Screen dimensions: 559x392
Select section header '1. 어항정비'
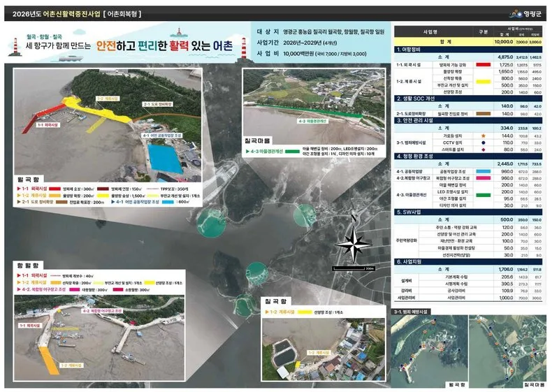[468, 50]
